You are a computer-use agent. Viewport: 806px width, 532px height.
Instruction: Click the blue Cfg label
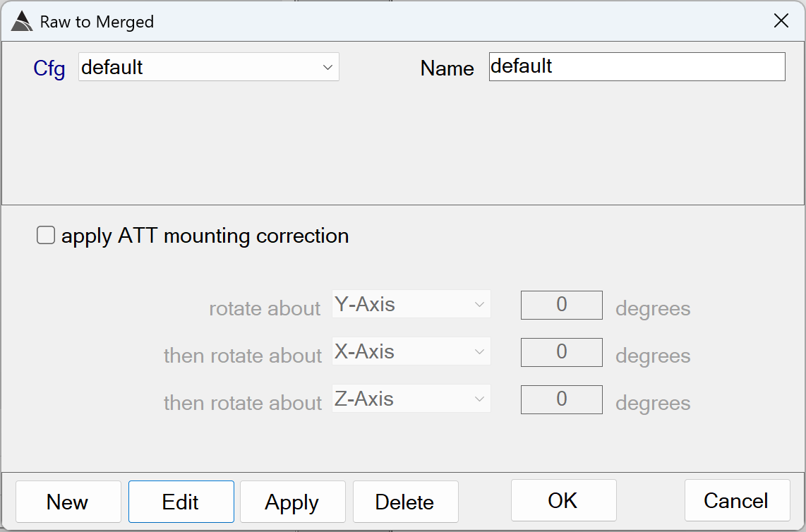pos(49,68)
